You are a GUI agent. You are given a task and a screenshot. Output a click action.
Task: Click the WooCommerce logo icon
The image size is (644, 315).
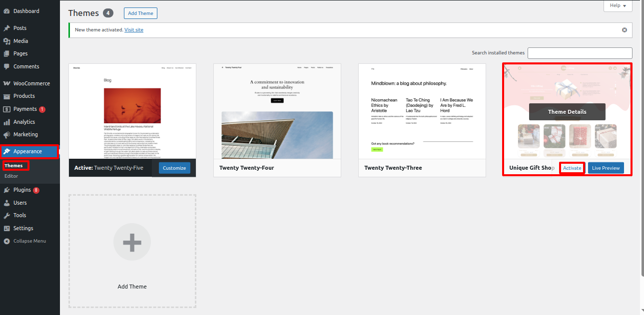pos(6,83)
